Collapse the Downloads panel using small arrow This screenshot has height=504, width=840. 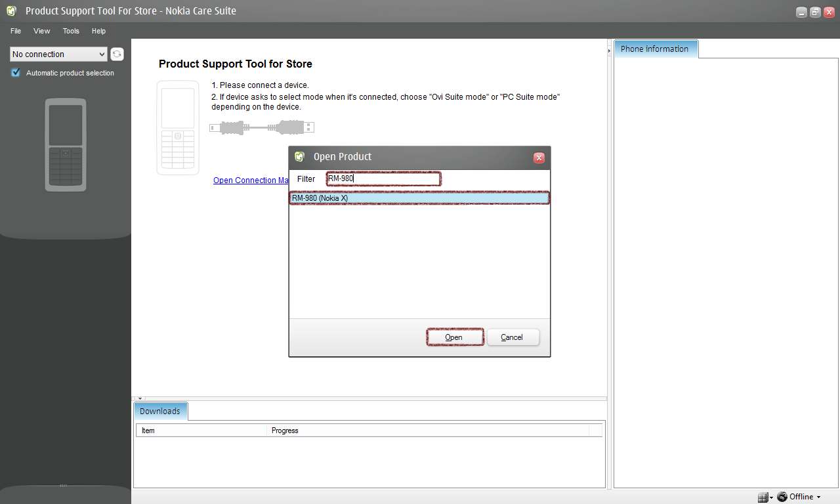tap(140, 398)
